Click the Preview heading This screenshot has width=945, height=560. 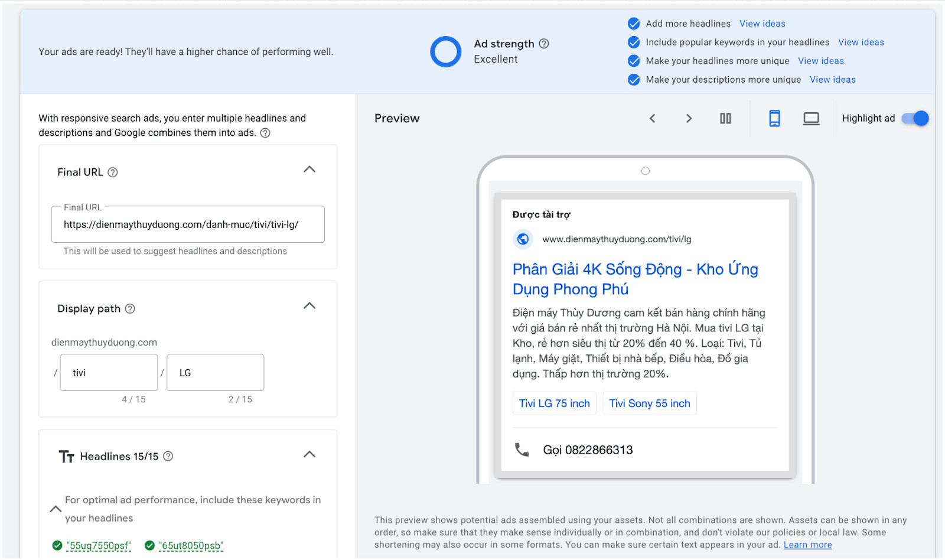(x=397, y=119)
